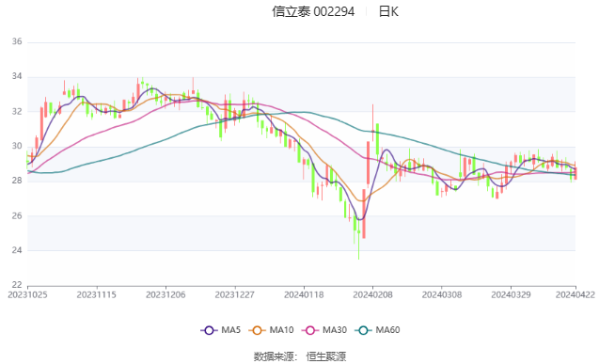This screenshot has height=364, width=599.
Task: Select the 20231227 date axis label
Action: pyautogui.click(x=235, y=295)
